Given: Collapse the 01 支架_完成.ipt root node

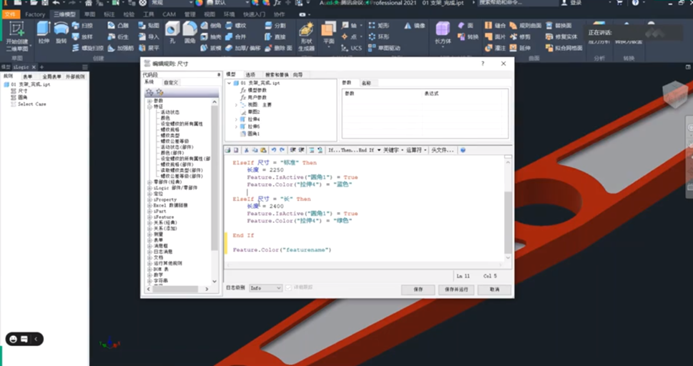Looking at the screenshot, I should [229, 83].
